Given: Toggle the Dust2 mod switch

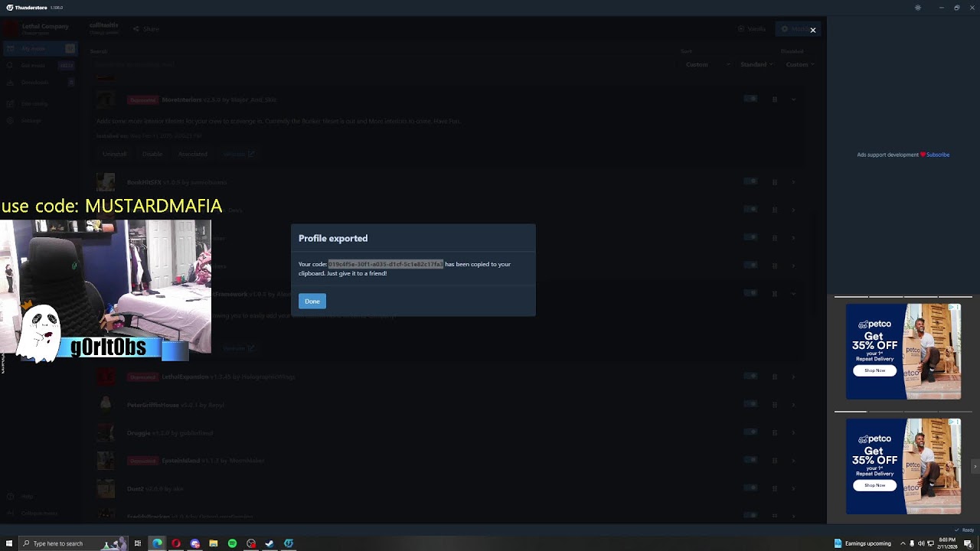Looking at the screenshot, I should (x=750, y=488).
